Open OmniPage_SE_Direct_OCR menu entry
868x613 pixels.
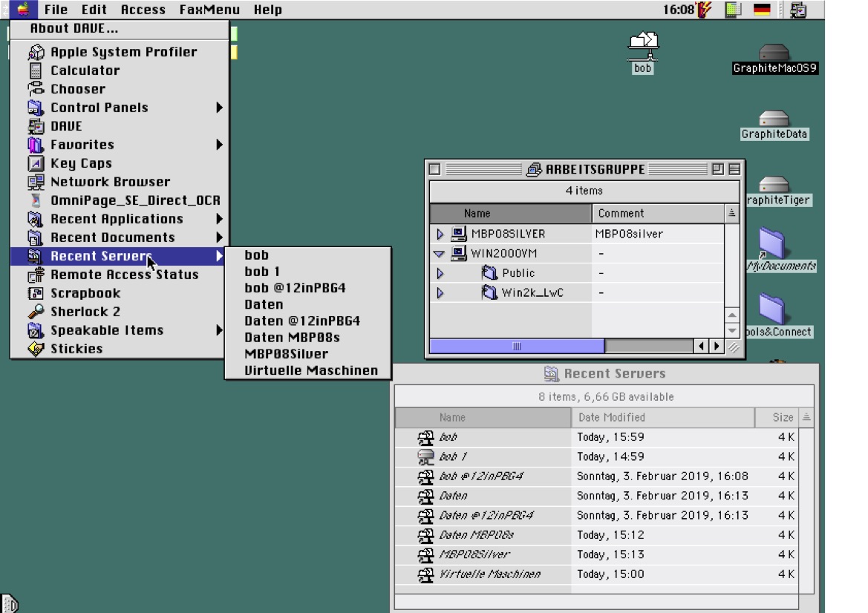119,200
